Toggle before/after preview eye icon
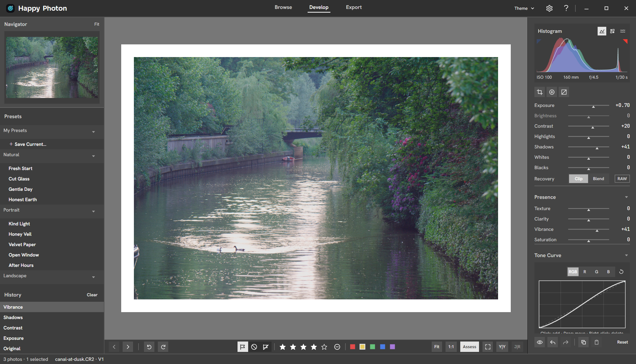Screen dimensions: 636x364 (540, 342)
